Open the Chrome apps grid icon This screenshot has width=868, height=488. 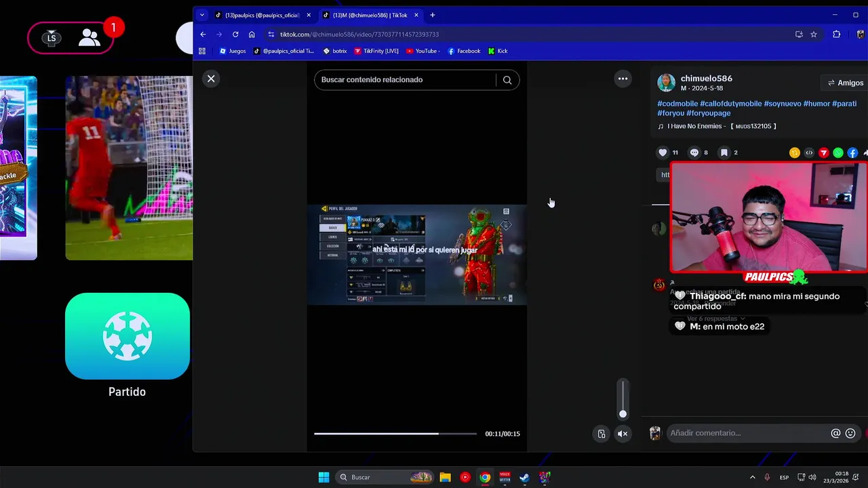202,51
